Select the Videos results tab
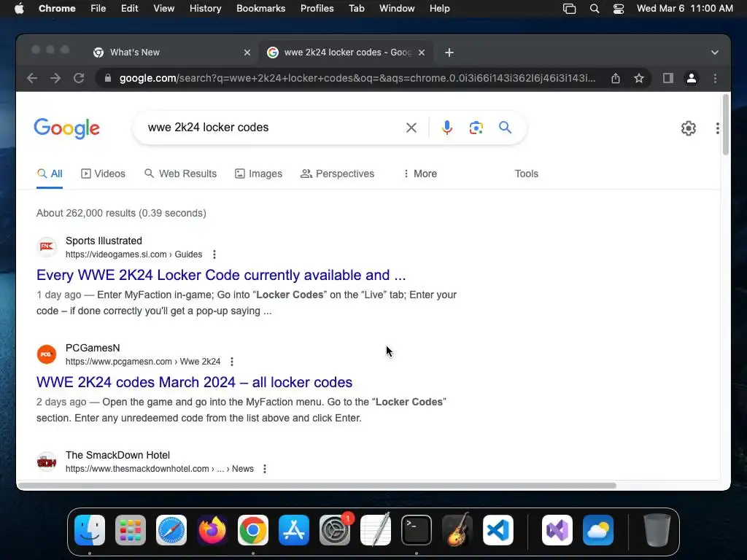This screenshot has width=747, height=560. click(x=103, y=174)
